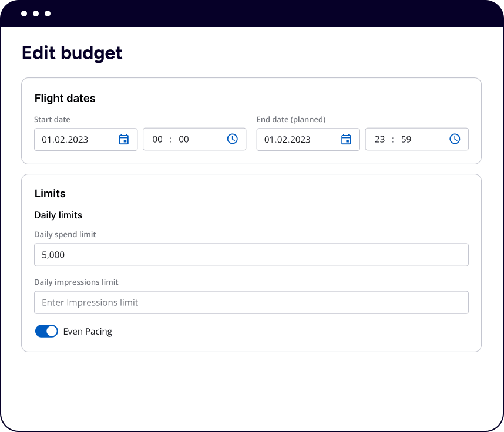Focus the Daily spend limit field

[251, 255]
